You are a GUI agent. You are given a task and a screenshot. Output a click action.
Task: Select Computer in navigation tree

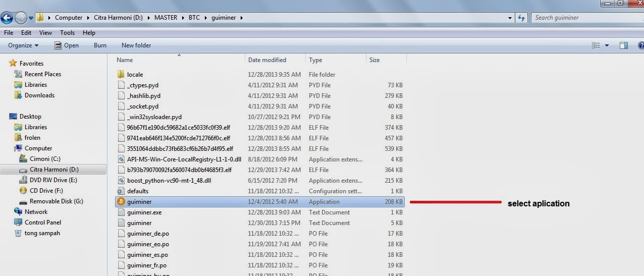click(x=38, y=148)
